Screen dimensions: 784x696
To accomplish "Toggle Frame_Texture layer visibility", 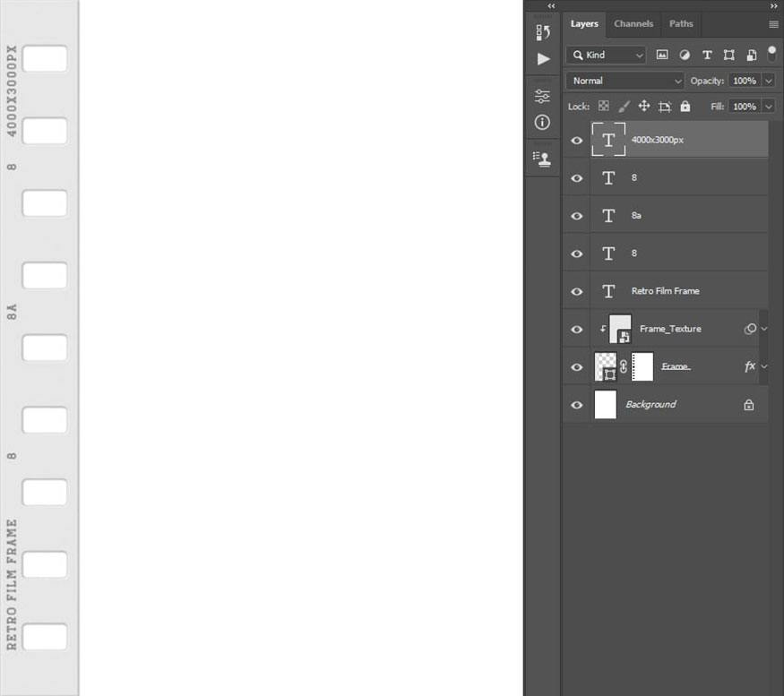I will 576,330.
